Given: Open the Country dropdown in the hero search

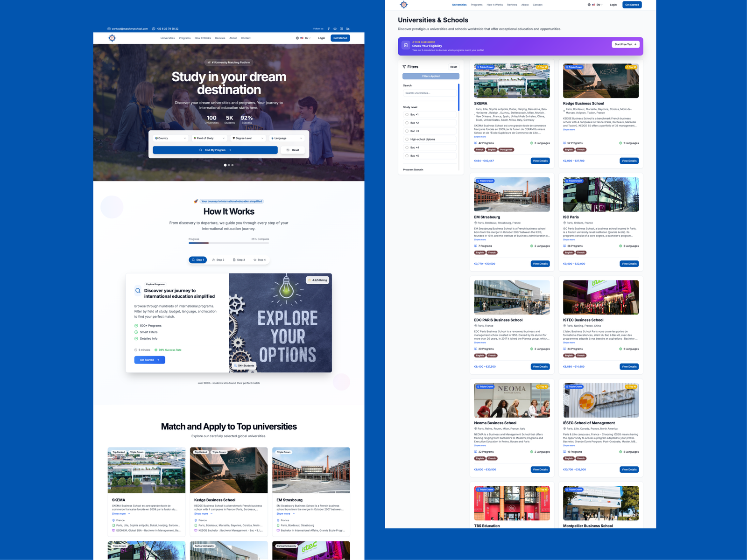Looking at the screenshot, I should tap(170, 138).
